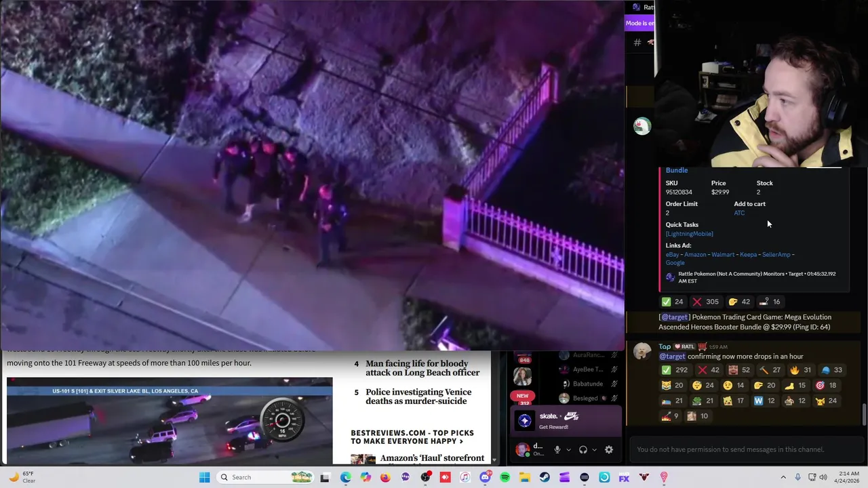Deafen audio with the Discord headphones icon
868x488 pixels.
pyautogui.click(x=583, y=449)
